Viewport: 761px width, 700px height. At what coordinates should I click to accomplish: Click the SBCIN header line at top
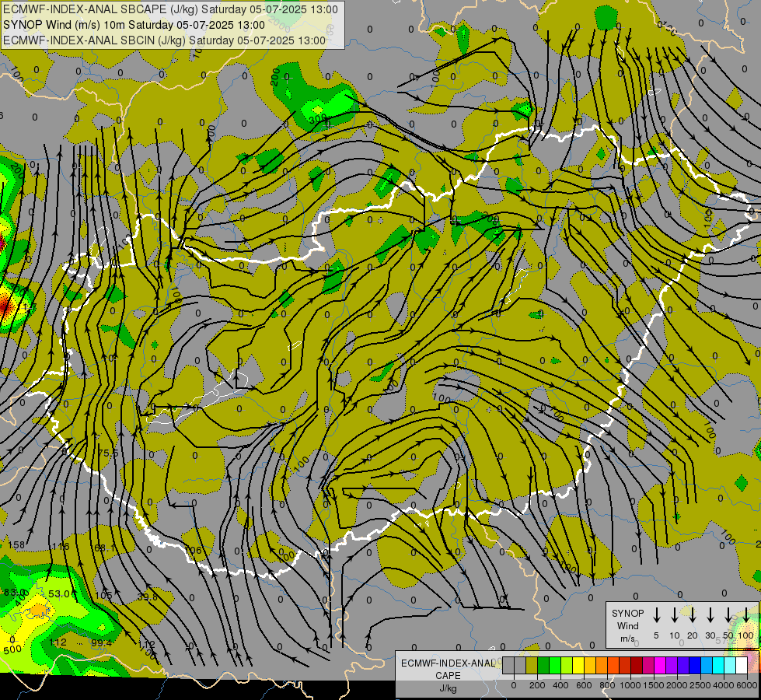164,40
